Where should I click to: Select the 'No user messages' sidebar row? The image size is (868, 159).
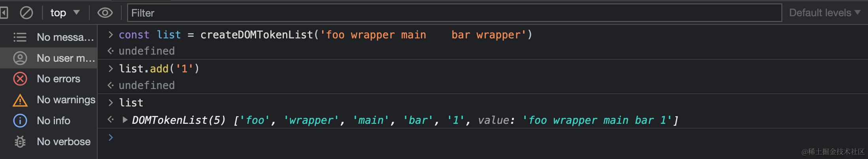pyautogui.click(x=49, y=58)
